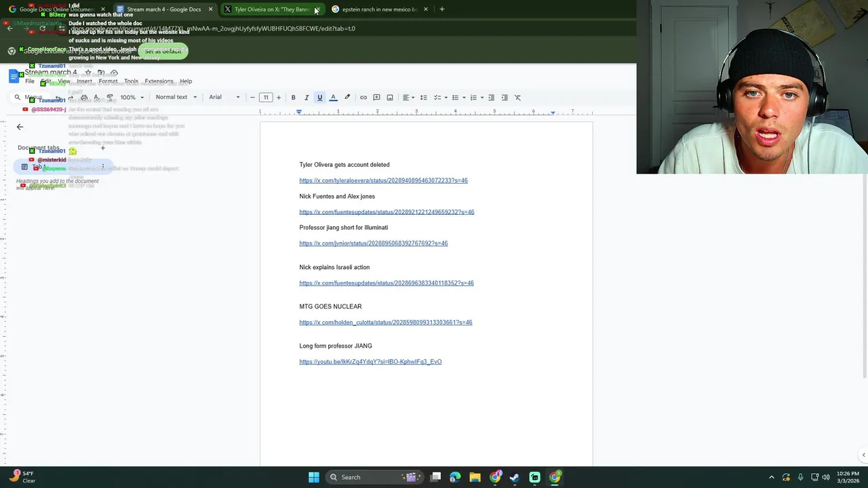
Task: Open Steam from the taskbar
Action: coord(515,477)
